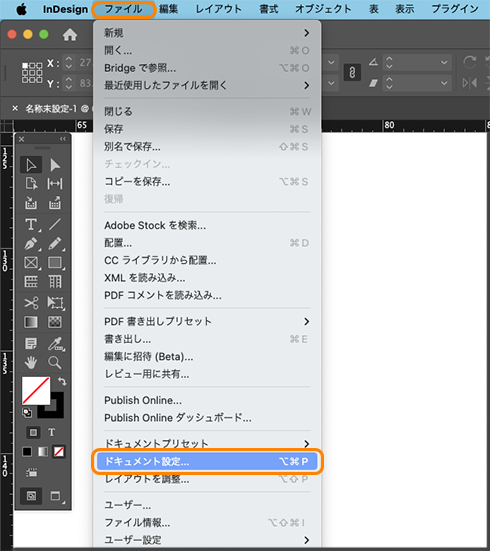Select the Gap tool

point(55,183)
